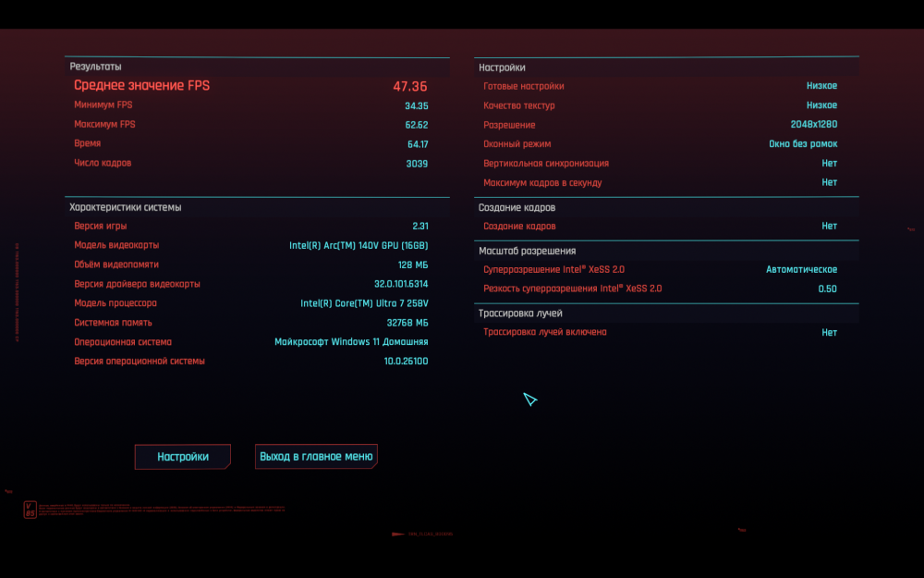This screenshot has width=924, height=578.
Task: Click the Трассировка лучей section header
Action: click(x=520, y=314)
